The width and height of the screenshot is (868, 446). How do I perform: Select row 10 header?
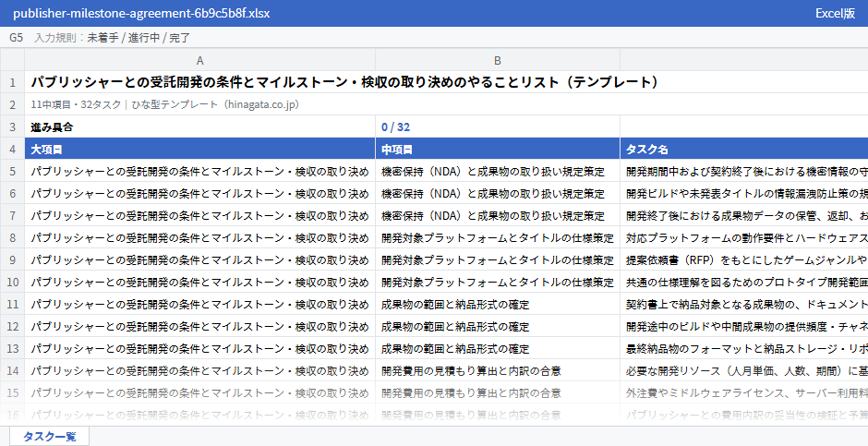coord(12,282)
